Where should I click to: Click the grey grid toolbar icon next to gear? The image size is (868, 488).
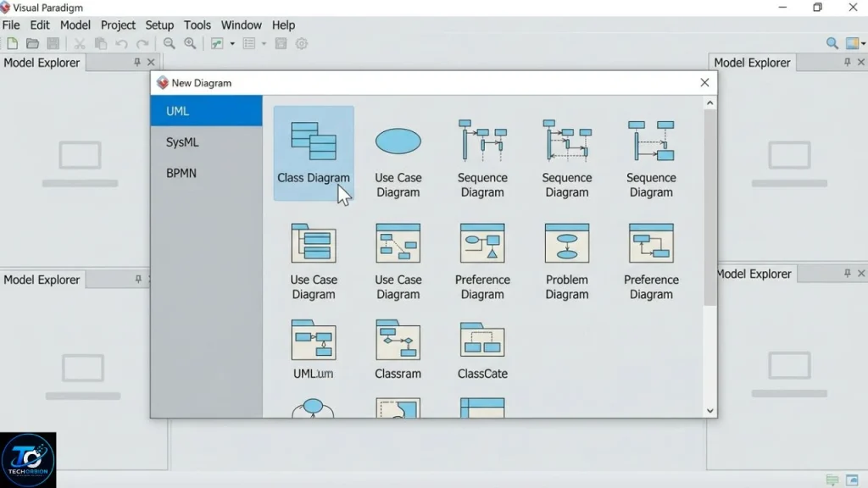pyautogui.click(x=281, y=44)
